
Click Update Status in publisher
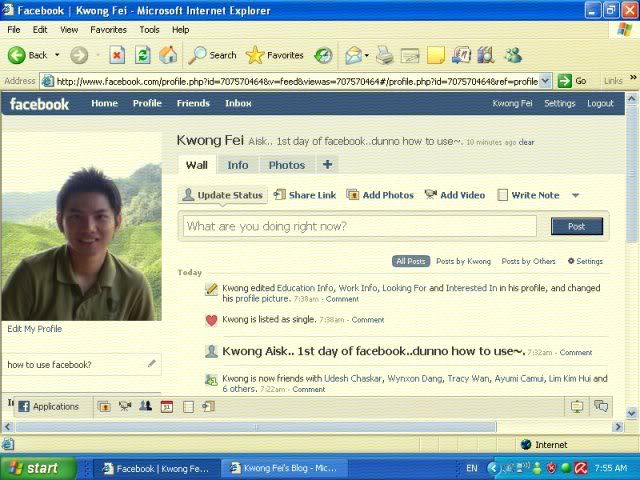(x=222, y=195)
